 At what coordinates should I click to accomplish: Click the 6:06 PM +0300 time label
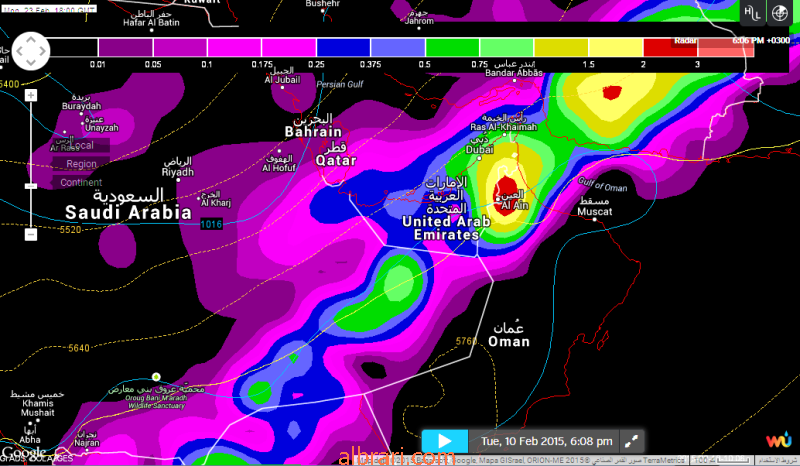click(x=761, y=40)
